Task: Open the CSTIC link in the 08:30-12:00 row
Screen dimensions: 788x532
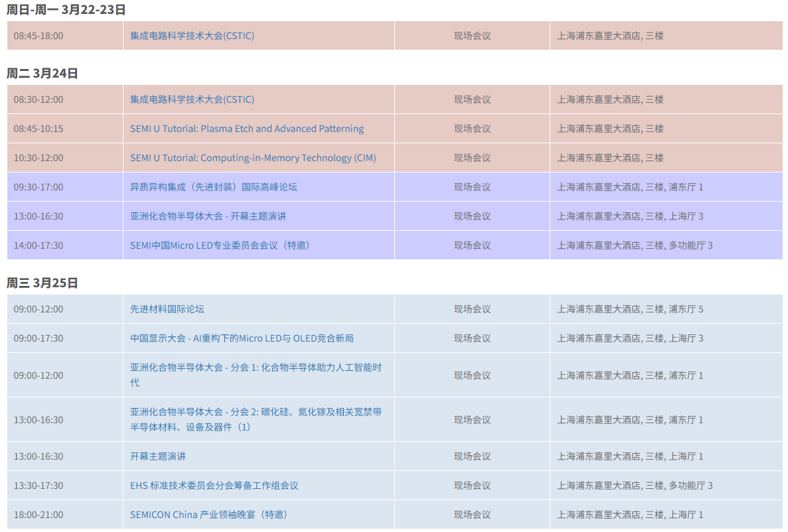Action: click(x=192, y=100)
